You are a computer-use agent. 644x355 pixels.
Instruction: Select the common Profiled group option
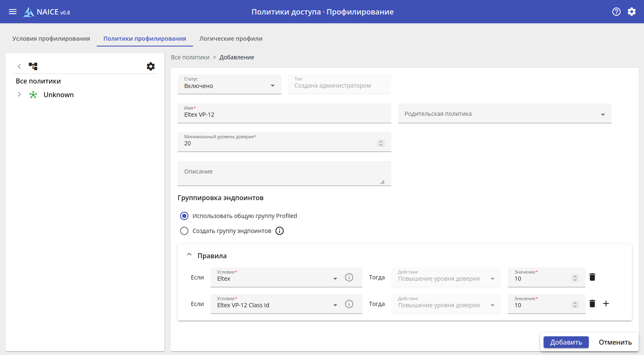click(184, 216)
